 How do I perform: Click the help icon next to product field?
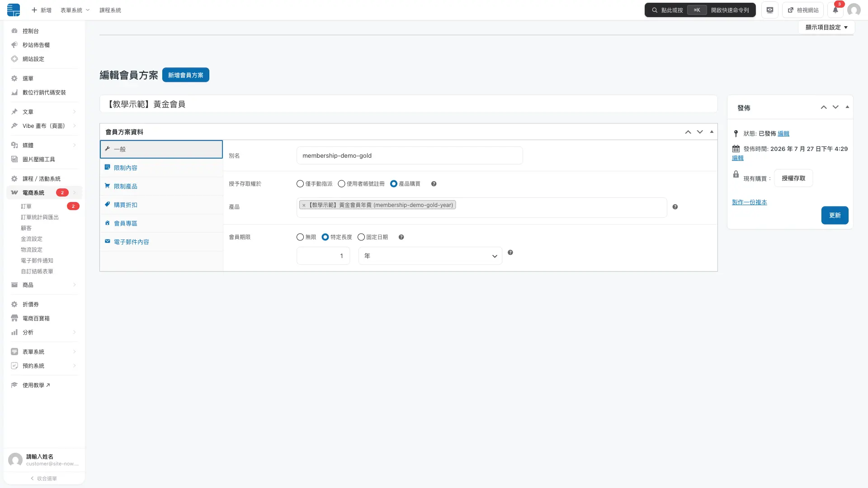[675, 207]
